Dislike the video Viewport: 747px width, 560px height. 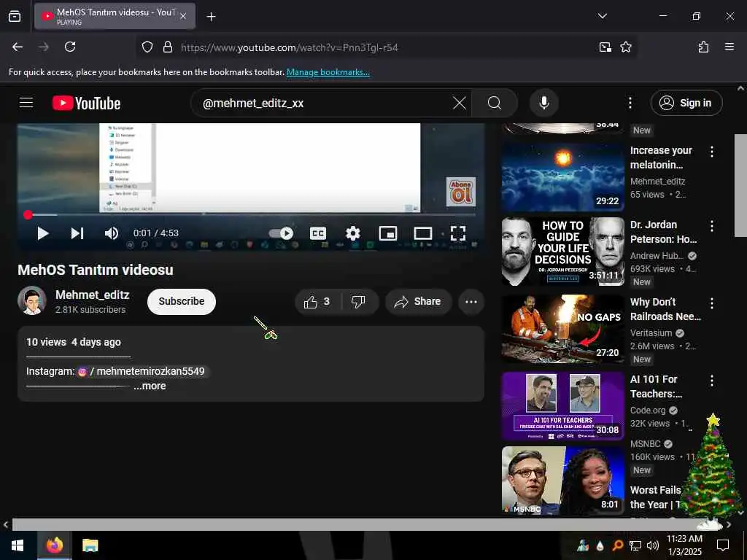358,301
